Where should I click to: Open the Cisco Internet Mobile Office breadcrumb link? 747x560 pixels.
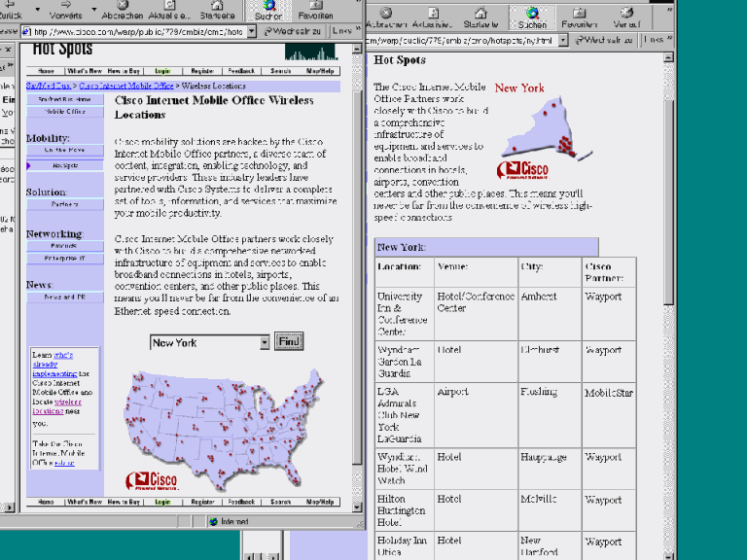click(x=126, y=86)
